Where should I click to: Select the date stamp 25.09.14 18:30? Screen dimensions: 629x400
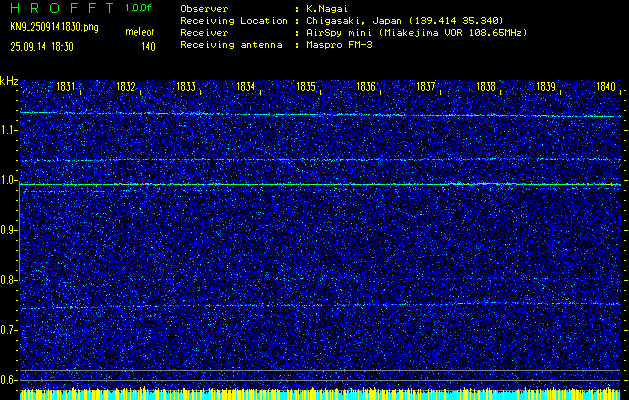(x=42, y=47)
